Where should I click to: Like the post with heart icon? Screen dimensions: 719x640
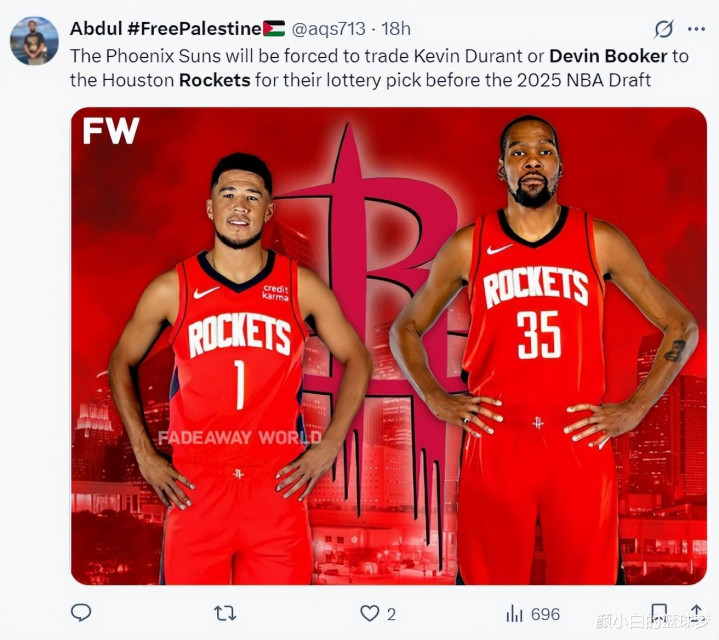point(370,613)
